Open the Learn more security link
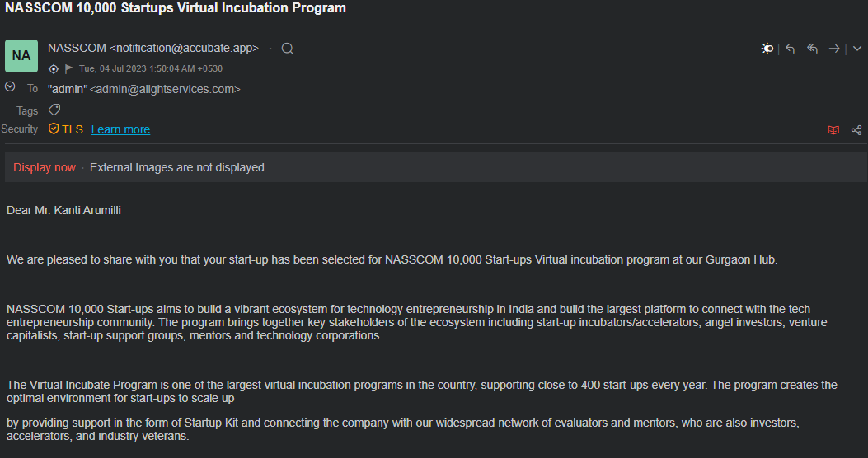 tap(120, 129)
